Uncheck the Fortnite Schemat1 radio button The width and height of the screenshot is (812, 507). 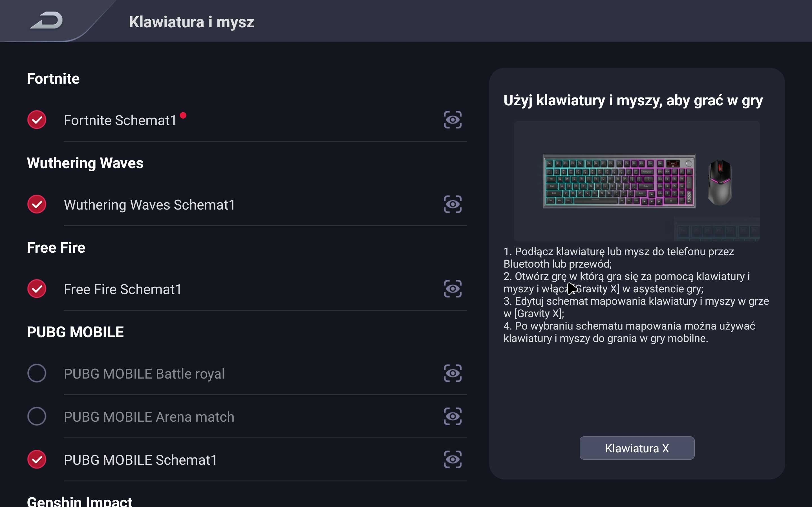pos(37,120)
